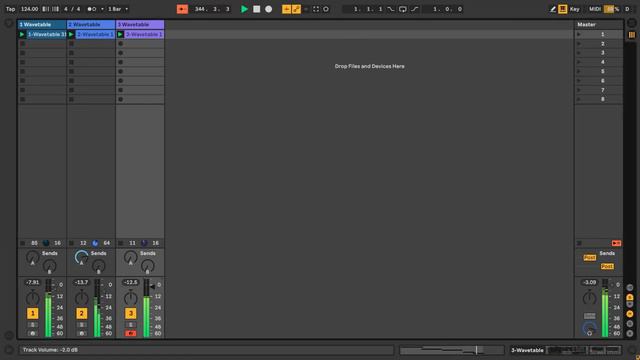This screenshot has height=360, width=640.
Task: Launch Master scene 1
Action: pyautogui.click(x=578, y=34)
